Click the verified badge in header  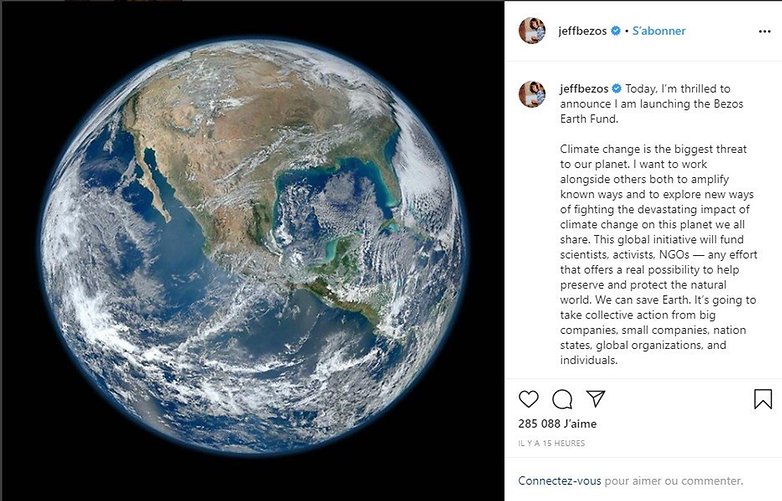tap(615, 31)
